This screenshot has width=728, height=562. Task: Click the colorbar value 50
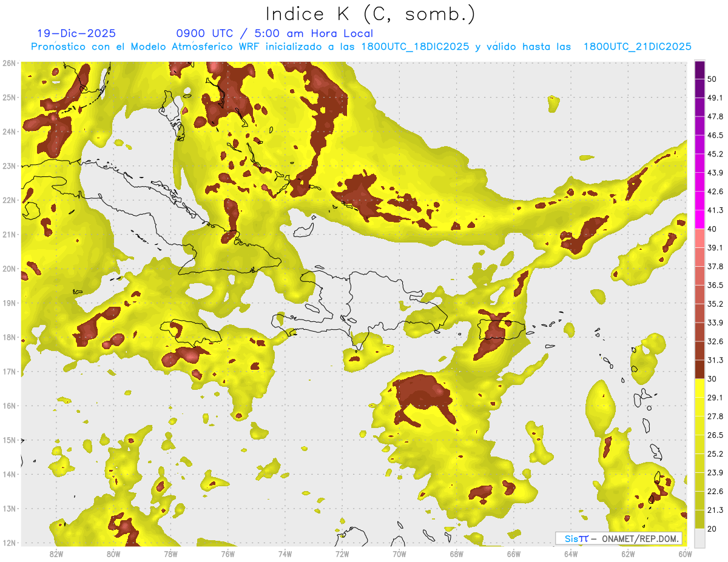(x=712, y=79)
